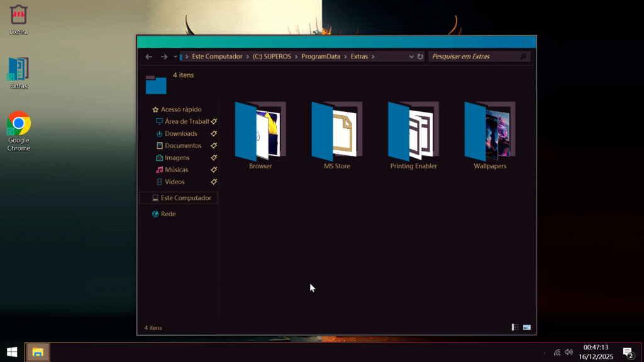Viewport: 644px width, 362px height.
Task: Expand the chevron after ProgramData in path
Action: (x=345, y=57)
